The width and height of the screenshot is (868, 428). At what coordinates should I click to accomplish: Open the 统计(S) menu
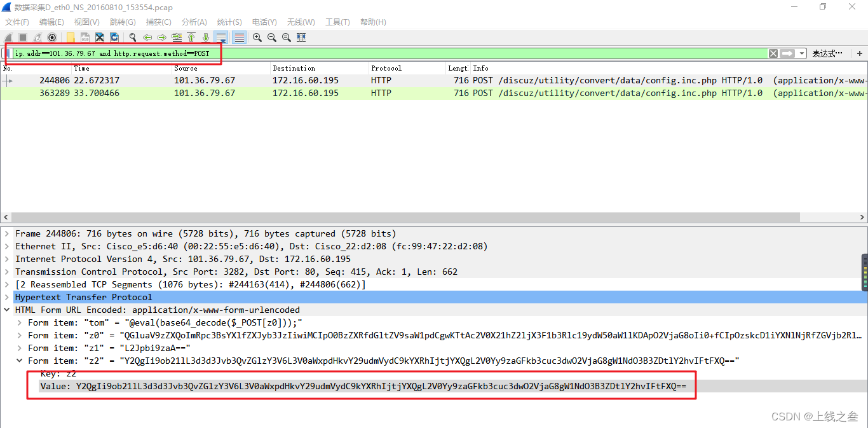[x=229, y=22]
